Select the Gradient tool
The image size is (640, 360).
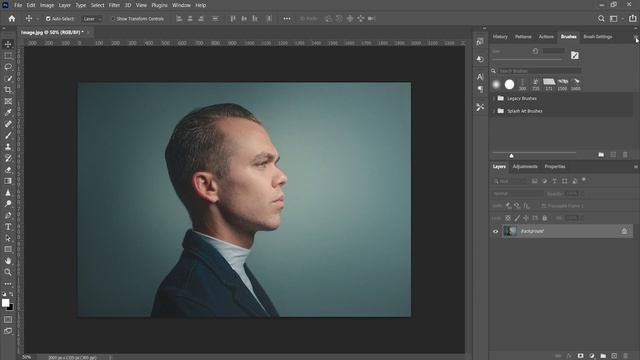tap(8, 181)
